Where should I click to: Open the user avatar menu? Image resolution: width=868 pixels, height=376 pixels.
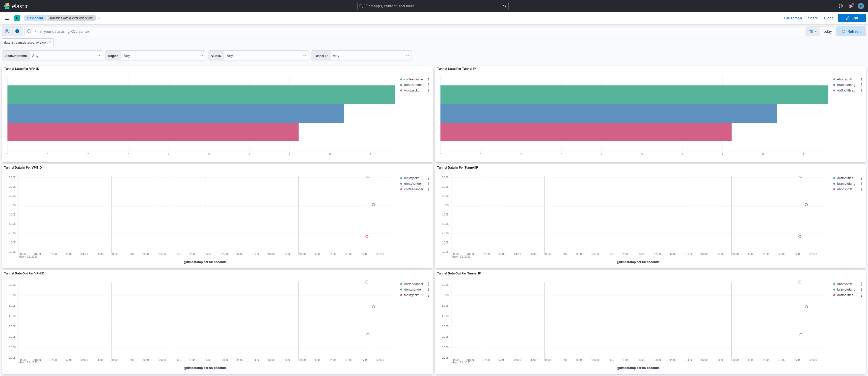pos(861,6)
